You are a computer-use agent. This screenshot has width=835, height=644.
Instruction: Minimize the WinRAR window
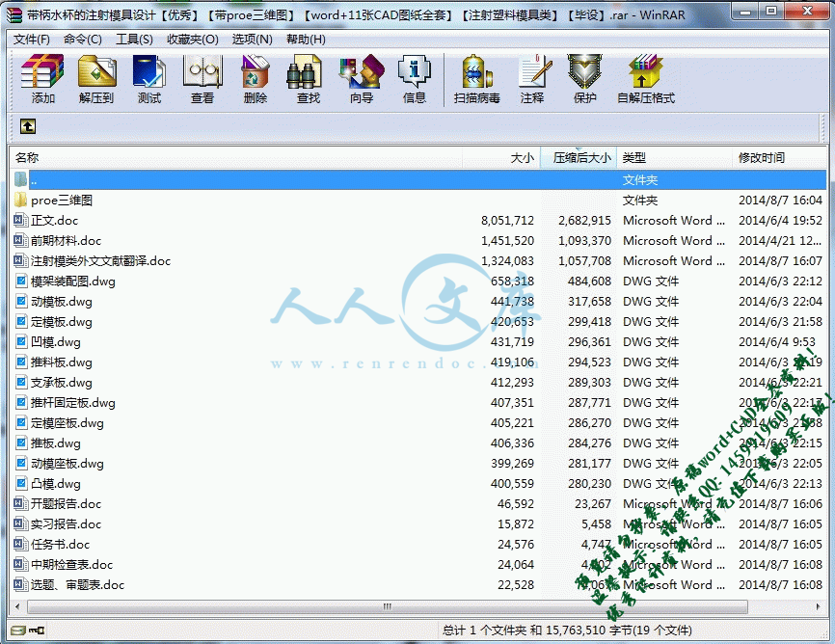746,11
